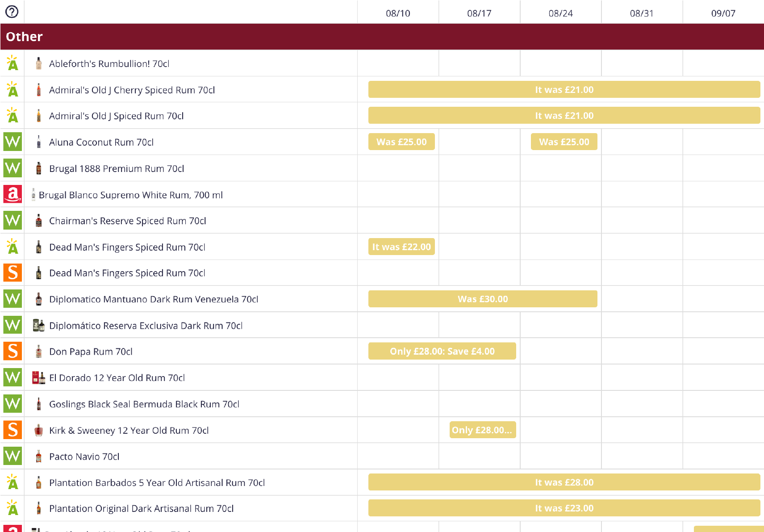Open the help question mark icon
This screenshot has height=532, width=764.
pos(12,12)
